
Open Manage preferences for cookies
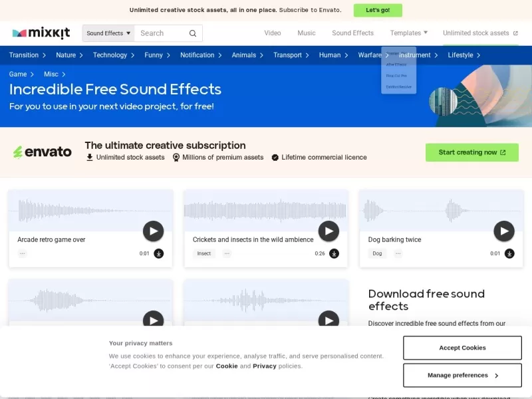pos(462,375)
